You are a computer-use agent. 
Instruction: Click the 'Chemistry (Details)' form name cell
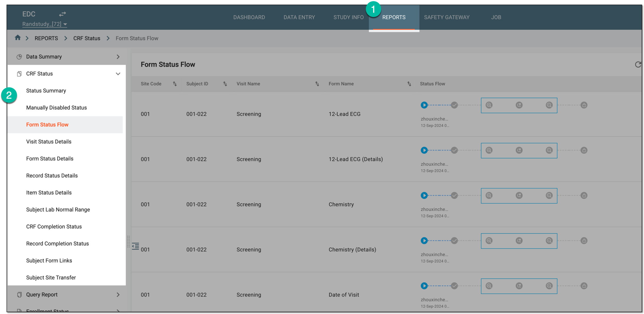click(352, 250)
